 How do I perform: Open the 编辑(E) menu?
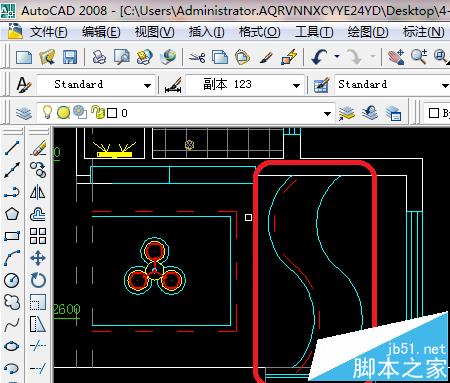tap(101, 32)
